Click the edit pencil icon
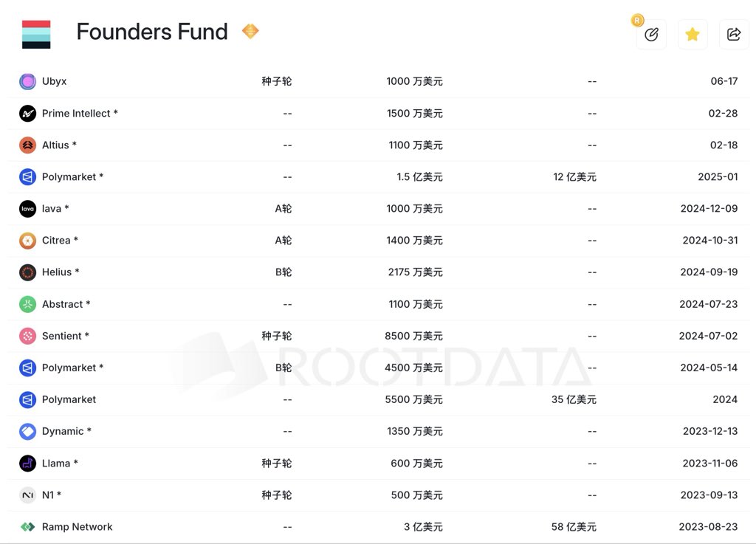The width and height of the screenshot is (756, 544). click(x=651, y=35)
